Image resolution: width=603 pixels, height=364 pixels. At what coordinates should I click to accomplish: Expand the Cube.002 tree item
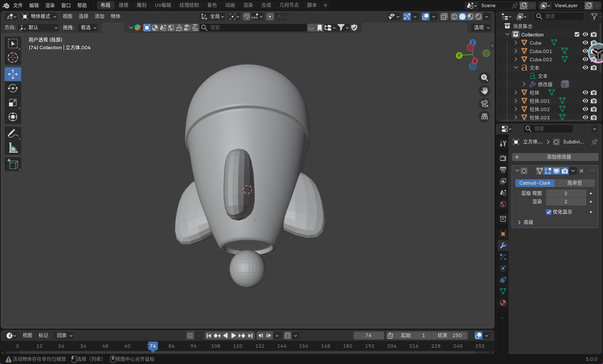tap(516, 59)
